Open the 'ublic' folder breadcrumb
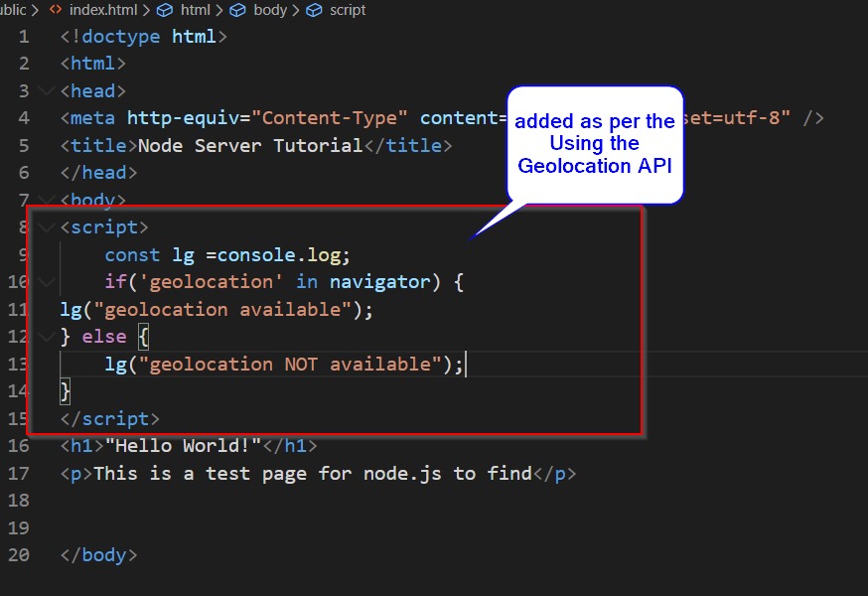Screen dimensions: 868x596 coord(14,10)
